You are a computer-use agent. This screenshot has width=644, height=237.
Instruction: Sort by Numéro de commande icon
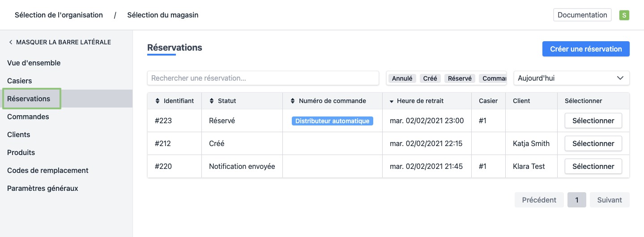point(293,101)
